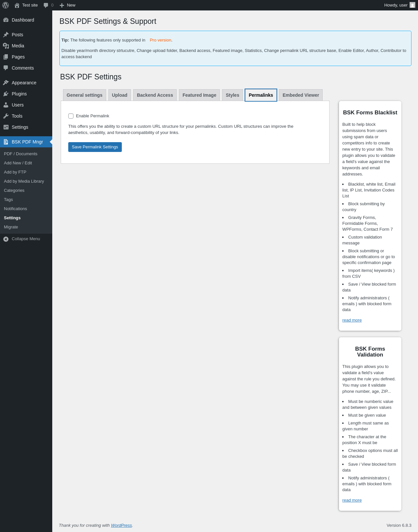Enable the Permalink checkbox
Image resolution: width=418 pixels, height=532 pixels.
click(x=71, y=116)
